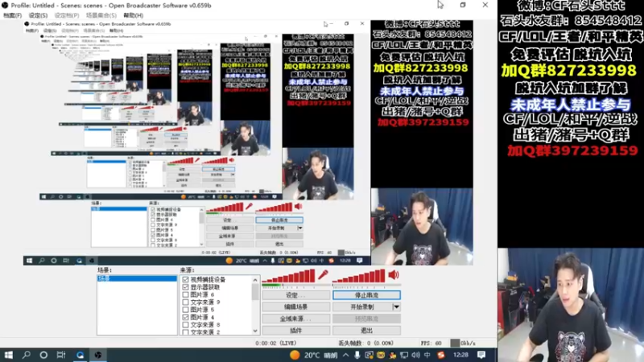644x362 pixels.
Task: Click the stream preview area
Action: coord(248,143)
